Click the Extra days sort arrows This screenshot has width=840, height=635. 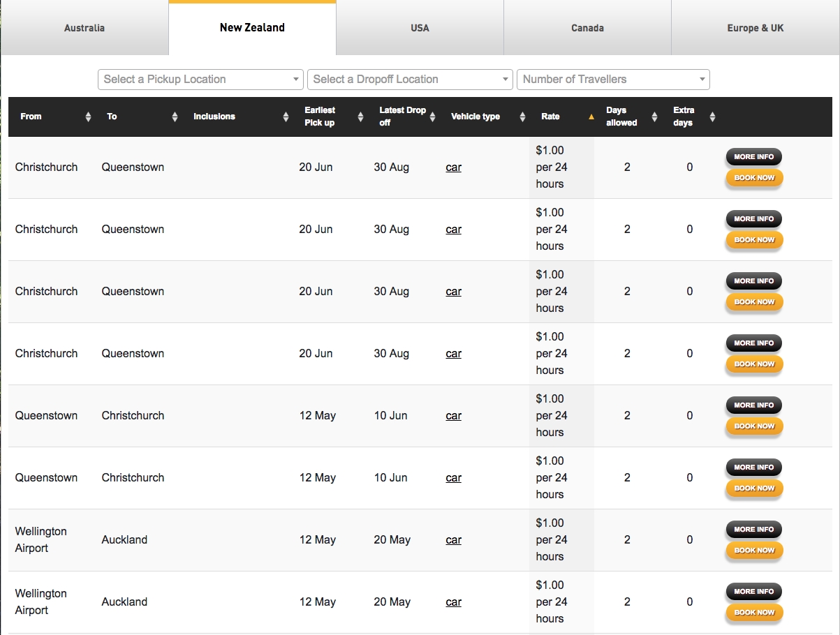point(712,117)
